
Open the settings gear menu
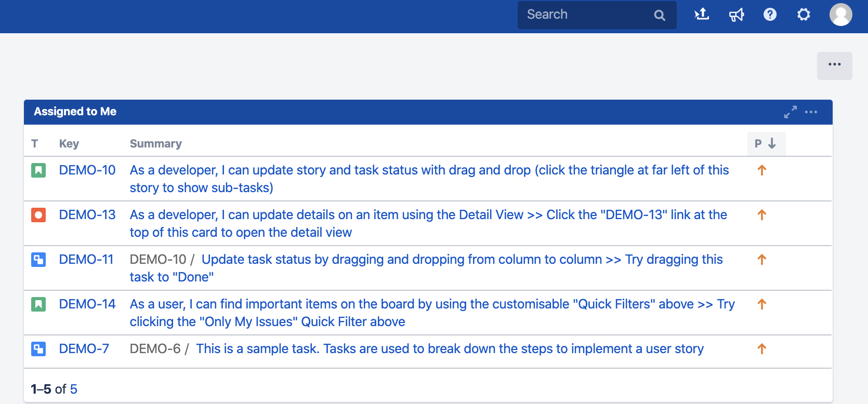[x=804, y=15]
